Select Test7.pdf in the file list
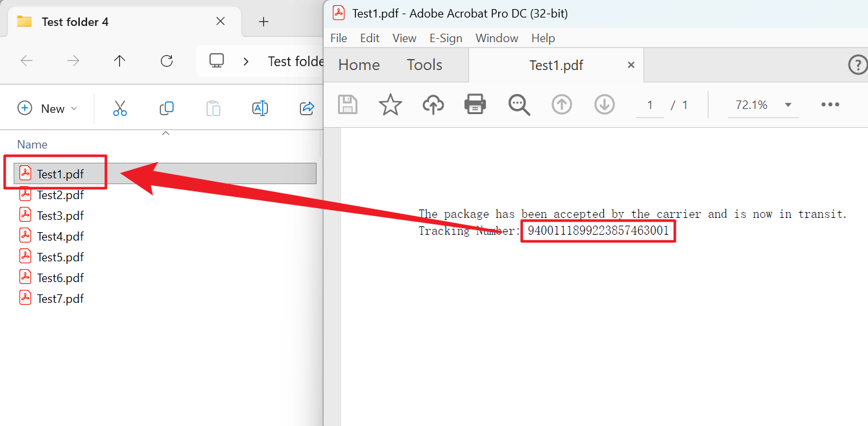 tap(60, 298)
